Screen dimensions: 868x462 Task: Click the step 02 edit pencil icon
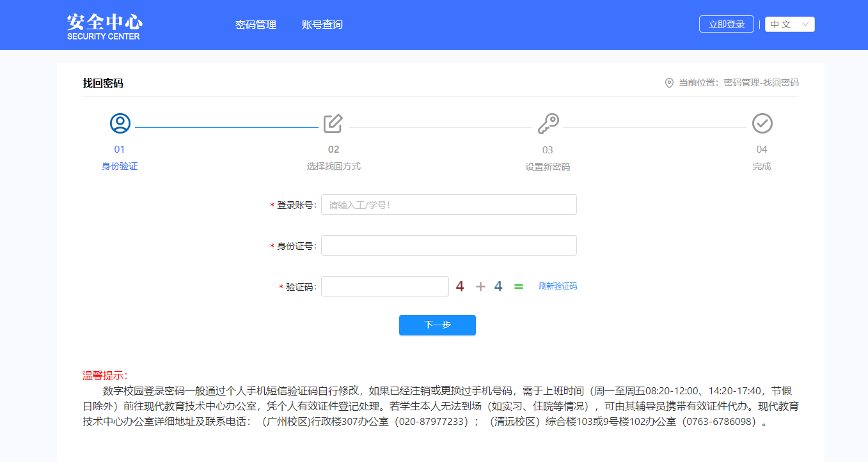click(333, 123)
